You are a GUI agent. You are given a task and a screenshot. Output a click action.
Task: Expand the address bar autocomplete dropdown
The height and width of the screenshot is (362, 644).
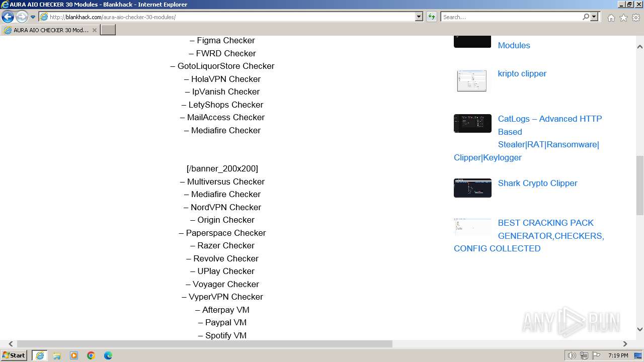[x=419, y=17]
